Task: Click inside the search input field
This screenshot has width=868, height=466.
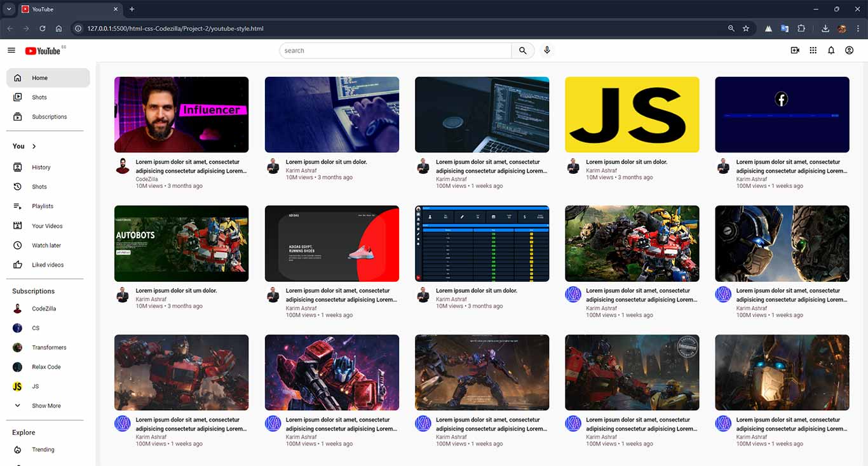Action: coord(395,51)
